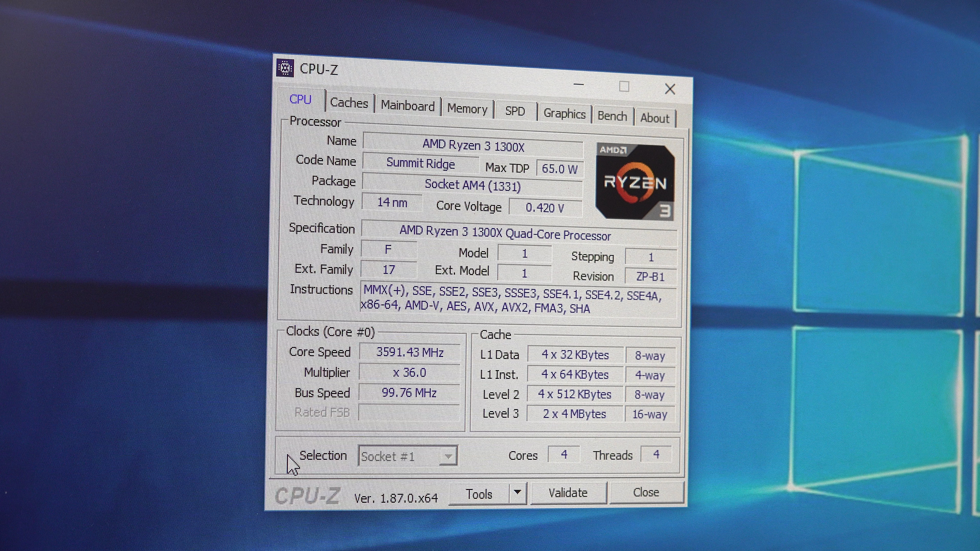This screenshot has height=551, width=980.
Task: Click L1 Data value 4 x 32 KBytes
Action: pyautogui.click(x=575, y=355)
